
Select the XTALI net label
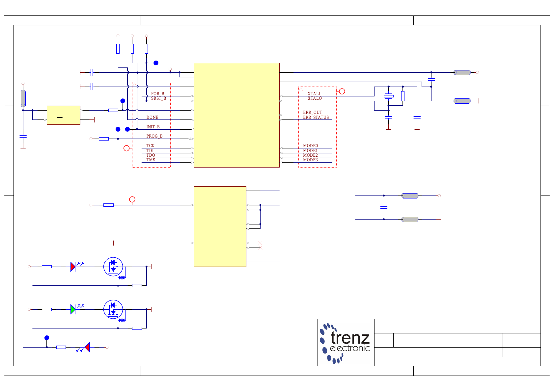click(x=314, y=94)
